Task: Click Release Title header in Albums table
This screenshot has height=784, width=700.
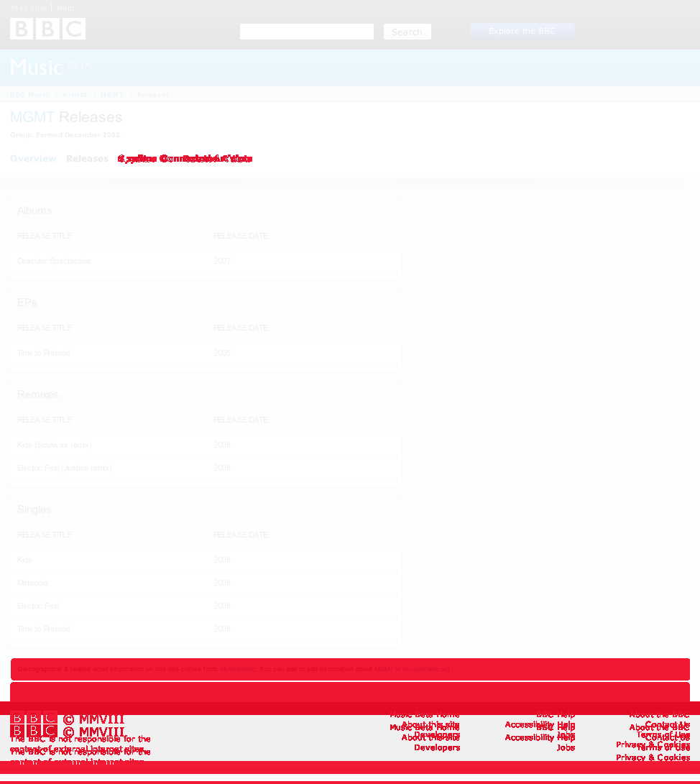Action: (45, 236)
